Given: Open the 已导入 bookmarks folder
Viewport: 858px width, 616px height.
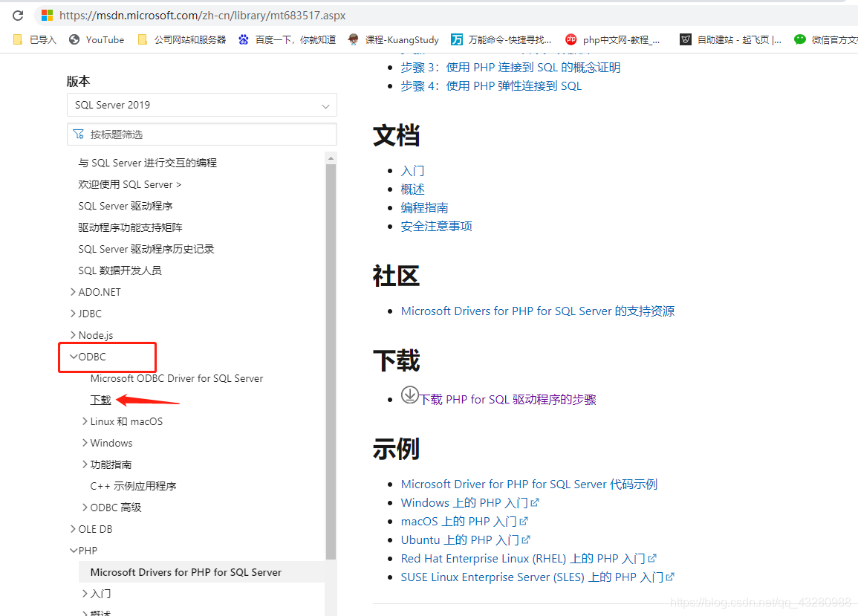Looking at the screenshot, I should [34, 39].
